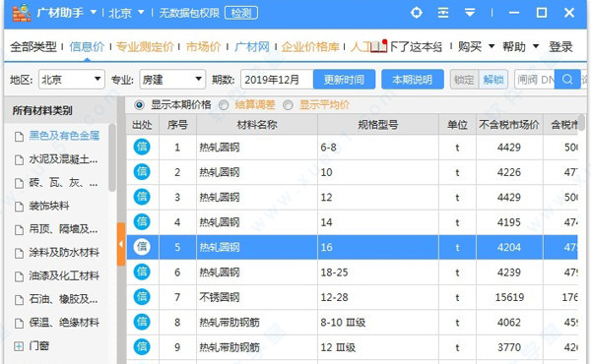Click the 广材助手 app logo icon
The height and width of the screenshot is (364, 591).
pyautogui.click(x=22, y=13)
